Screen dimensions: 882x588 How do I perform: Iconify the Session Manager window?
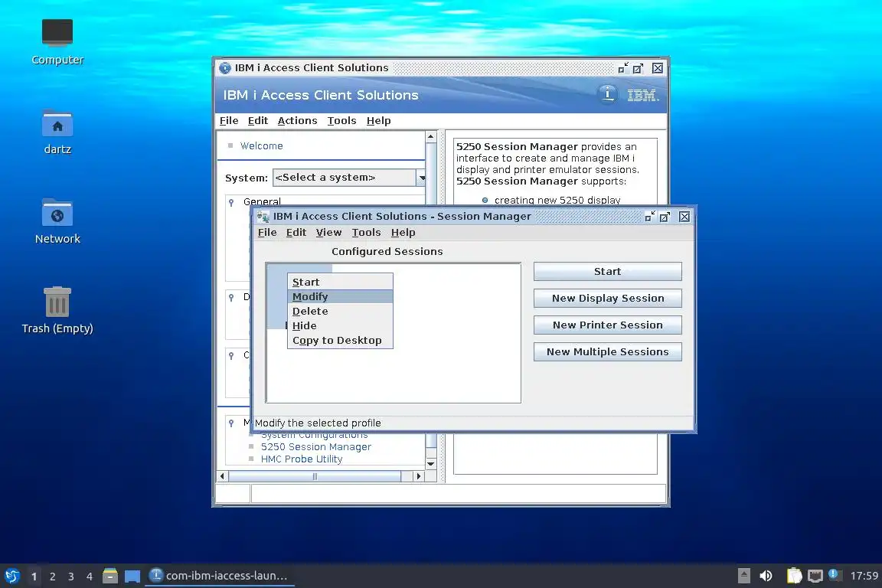(650, 217)
